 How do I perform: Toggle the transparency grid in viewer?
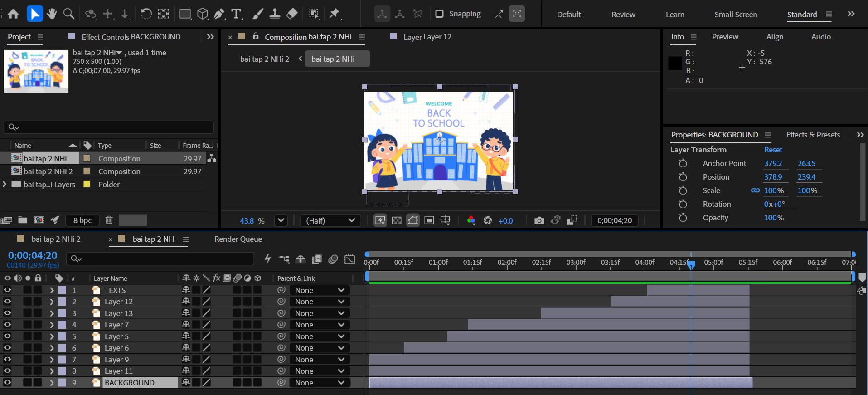(x=397, y=221)
